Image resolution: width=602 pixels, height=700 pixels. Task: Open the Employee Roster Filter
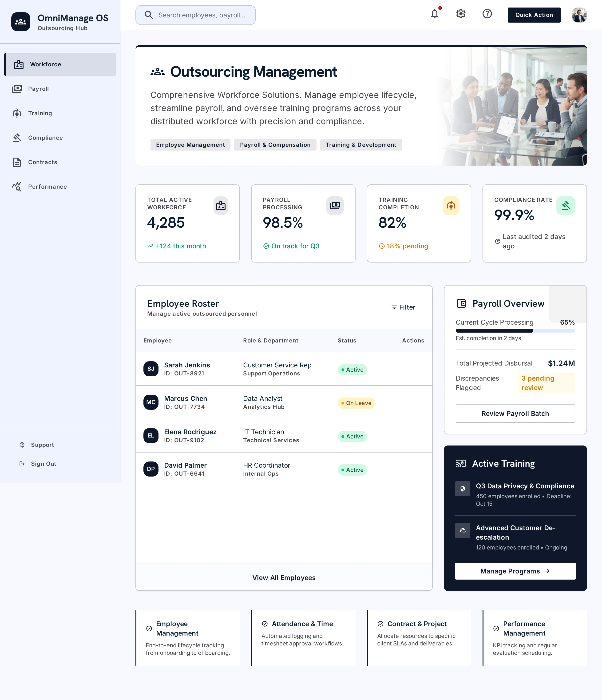coord(403,307)
